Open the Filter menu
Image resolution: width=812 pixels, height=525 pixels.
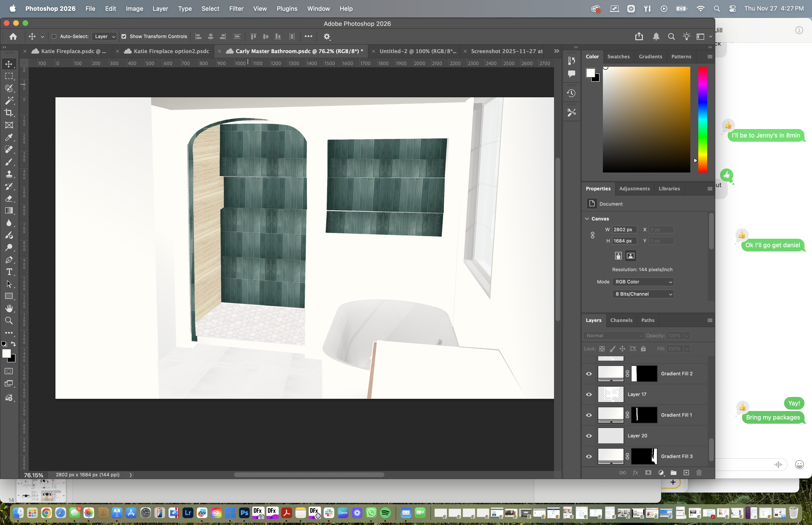236,8
